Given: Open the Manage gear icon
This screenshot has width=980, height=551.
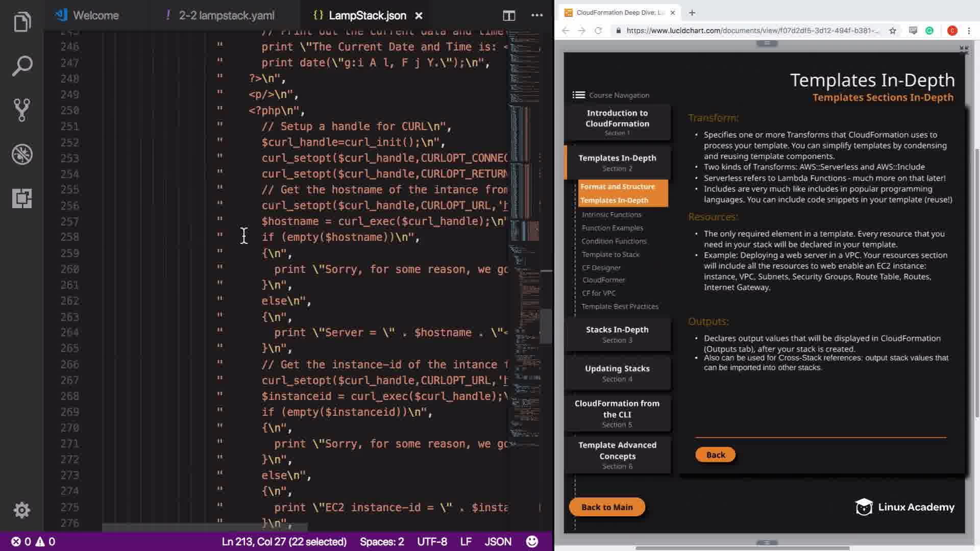Looking at the screenshot, I should 22,510.
